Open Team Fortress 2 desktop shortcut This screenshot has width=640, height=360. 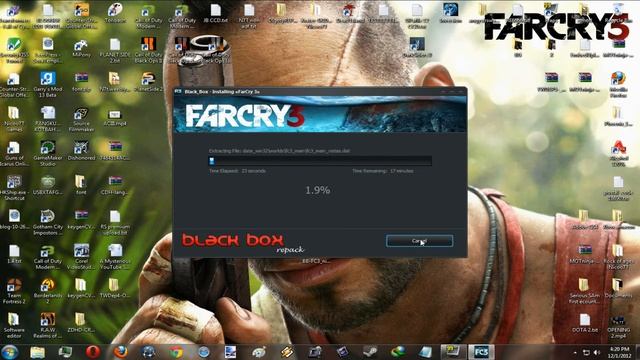(14, 291)
